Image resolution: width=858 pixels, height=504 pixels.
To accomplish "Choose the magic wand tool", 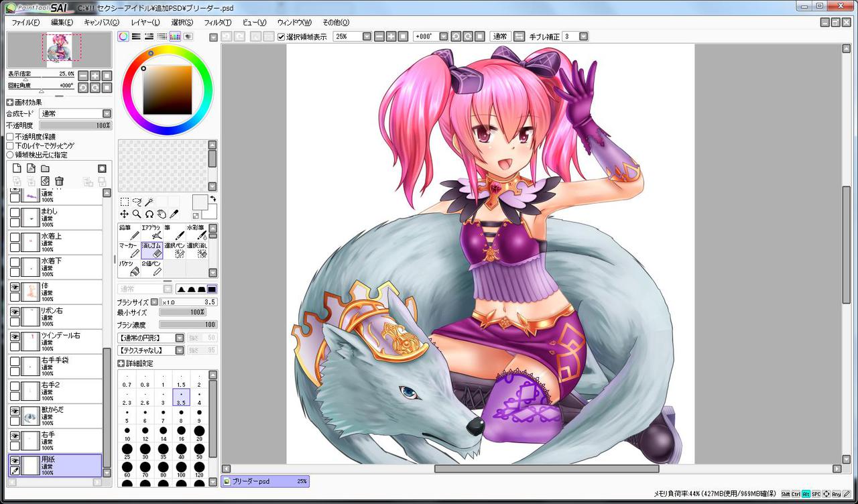I will pos(149,202).
